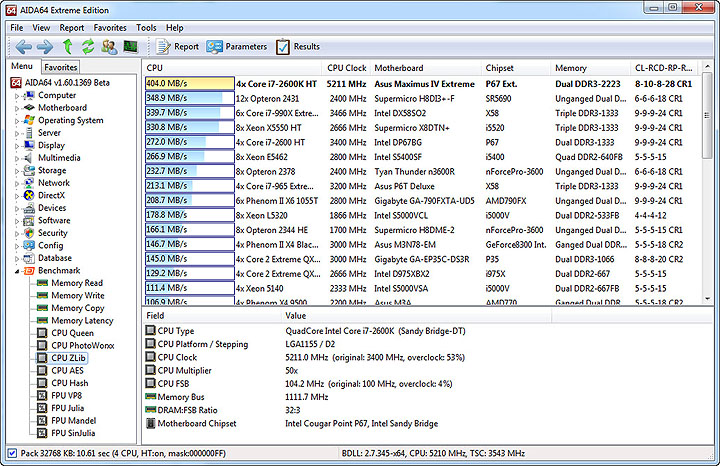720x466 pixels.
Task: Sort by the Motherboard column header
Action: (426, 68)
